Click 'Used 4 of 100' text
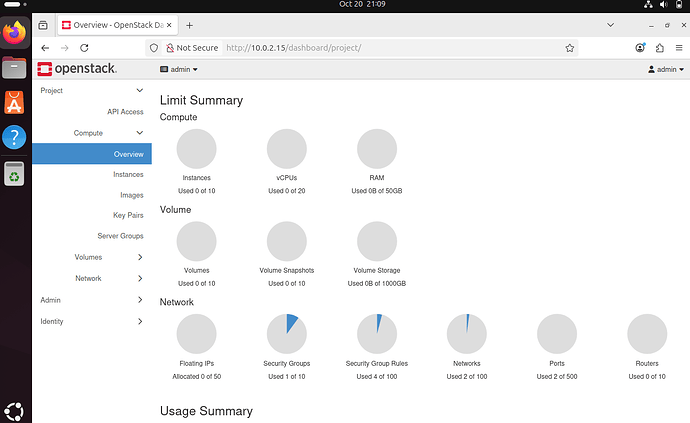690x423 pixels. [x=377, y=377]
